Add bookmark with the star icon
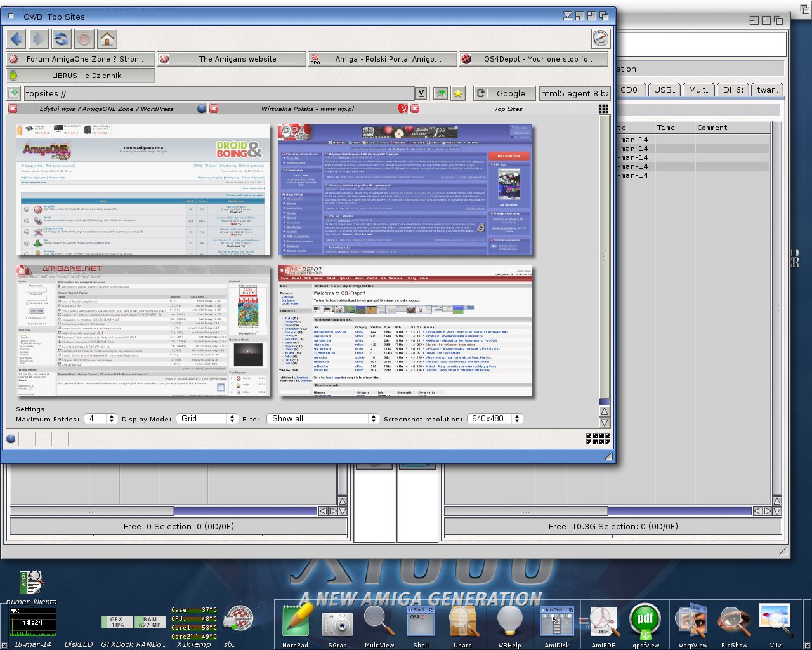Viewport: 812px width, 650px height. pyautogui.click(x=458, y=93)
